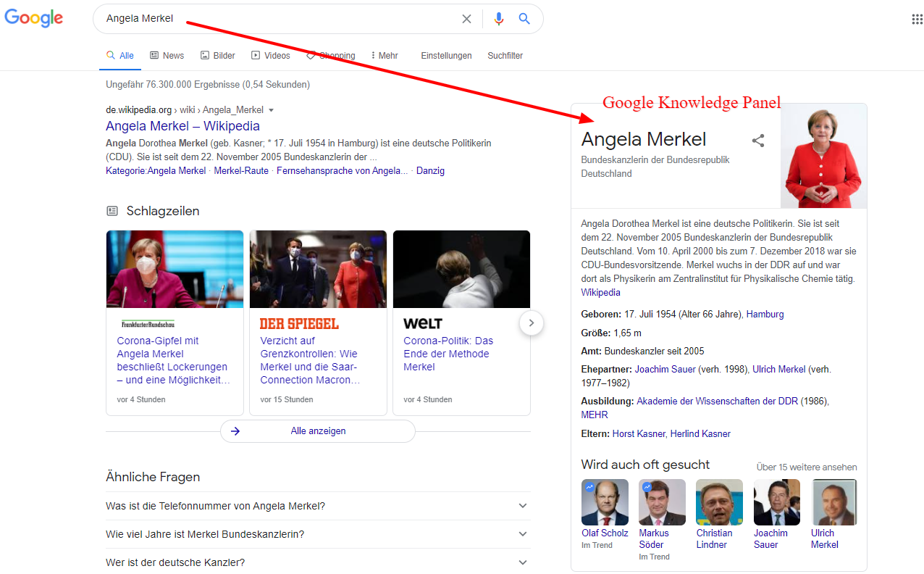Click the result count Ungefähr 76.300.000 Ergebnisse
This screenshot has width=924, height=574.
tap(208, 85)
